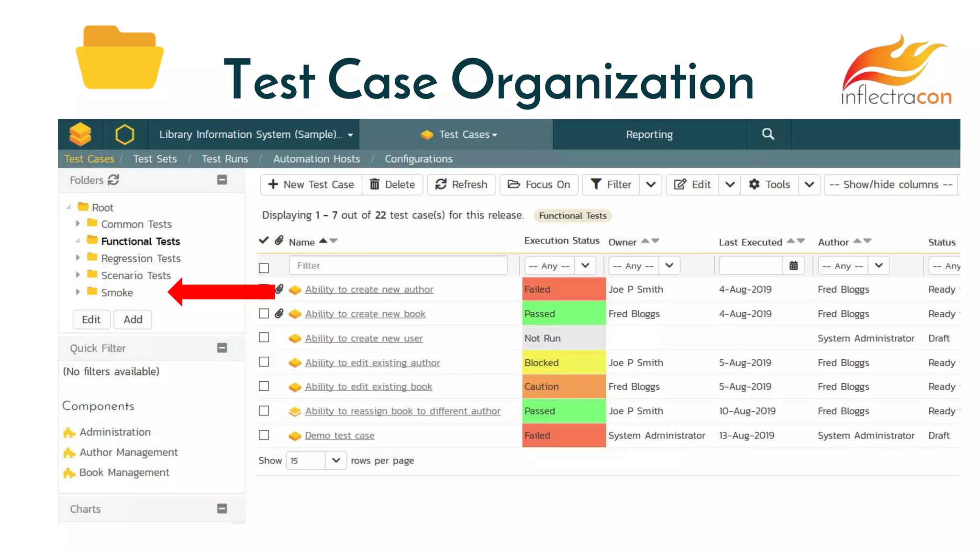
Task: Sort Author column descending arrow
Action: (868, 241)
